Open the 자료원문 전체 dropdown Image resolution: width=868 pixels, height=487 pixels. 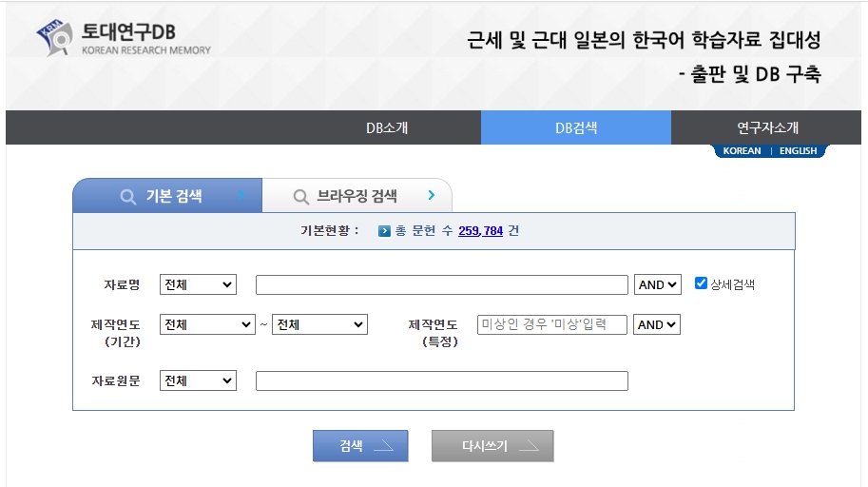(198, 380)
